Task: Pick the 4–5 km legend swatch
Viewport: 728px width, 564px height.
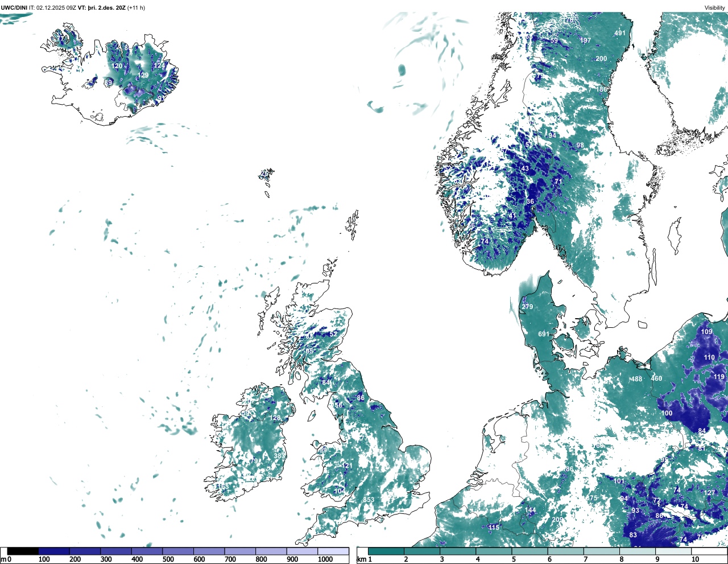Action: [495, 551]
